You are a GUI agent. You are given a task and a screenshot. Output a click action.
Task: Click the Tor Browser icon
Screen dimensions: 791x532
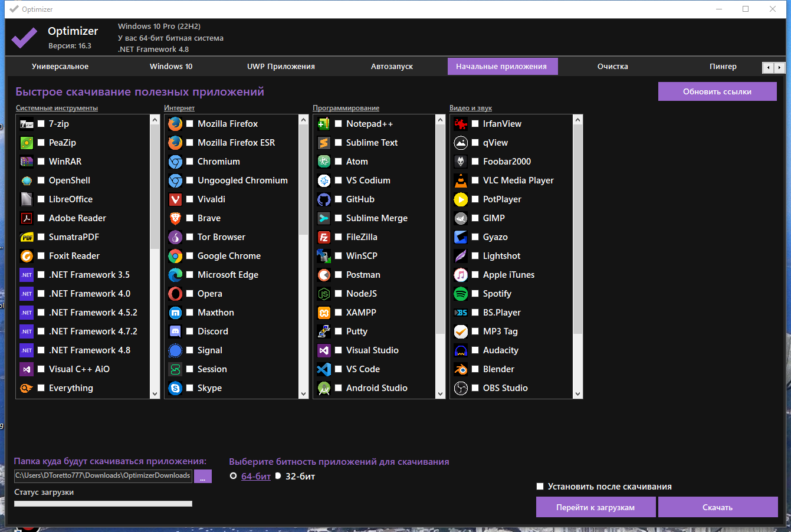tap(175, 237)
